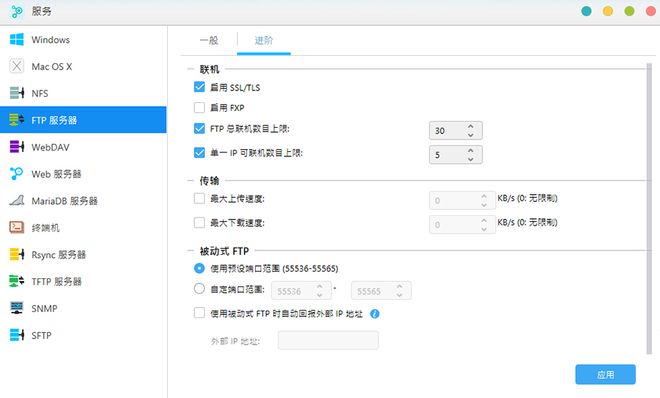Open the SNMP settings label
Viewport: 660px width, 398px height.
click(x=44, y=308)
